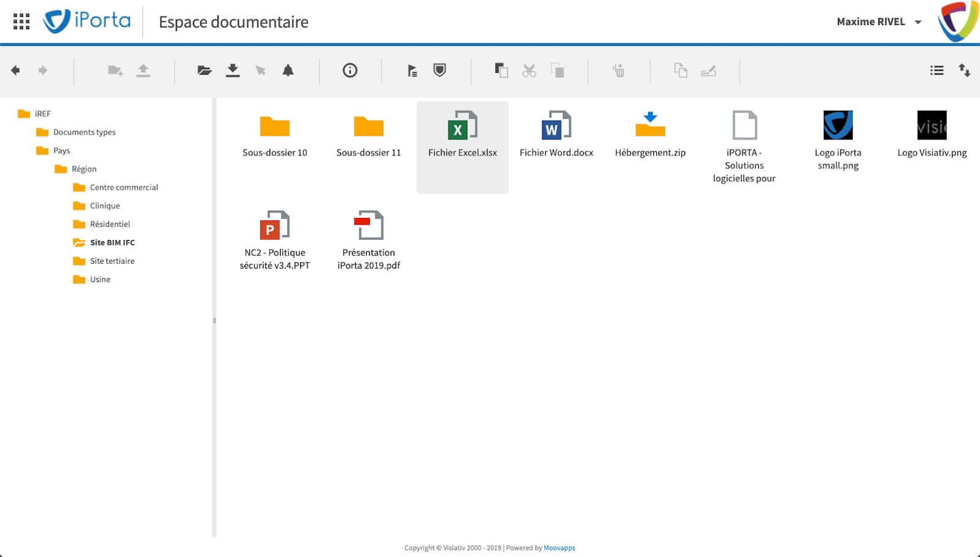Select the Documents types tree folder
The image size is (980, 557).
[84, 132]
